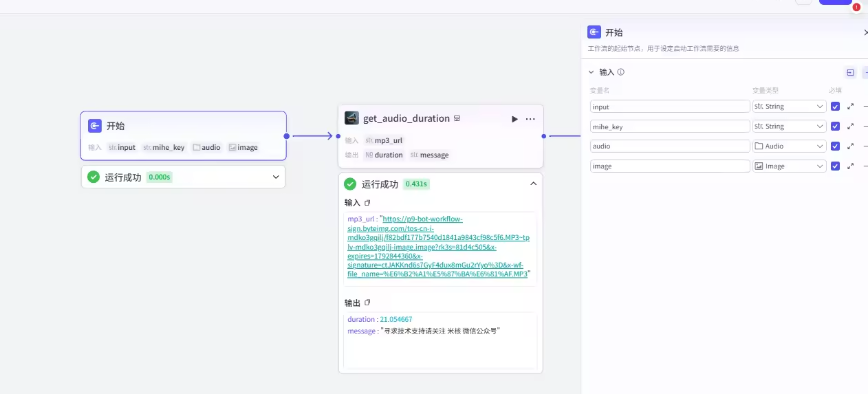Click the get_audio_duration plugin icon
The height and width of the screenshot is (394, 868).
(351, 118)
